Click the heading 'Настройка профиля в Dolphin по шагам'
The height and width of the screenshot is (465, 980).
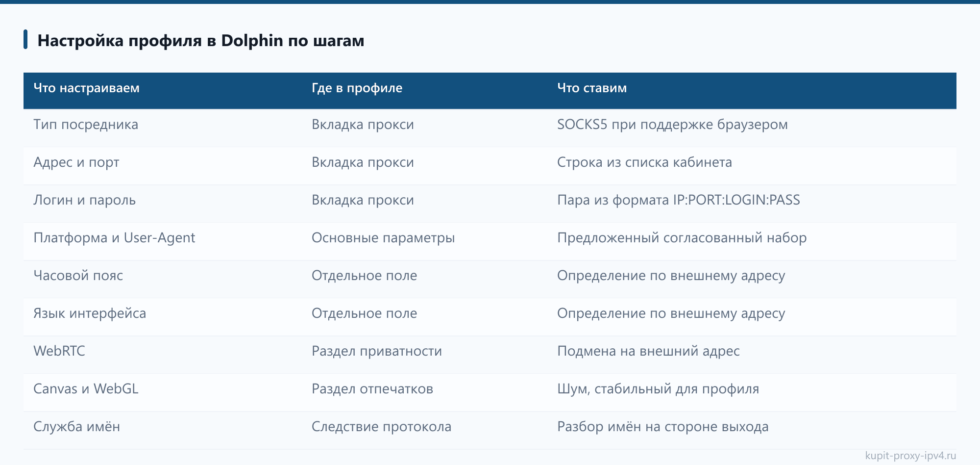coord(201,40)
